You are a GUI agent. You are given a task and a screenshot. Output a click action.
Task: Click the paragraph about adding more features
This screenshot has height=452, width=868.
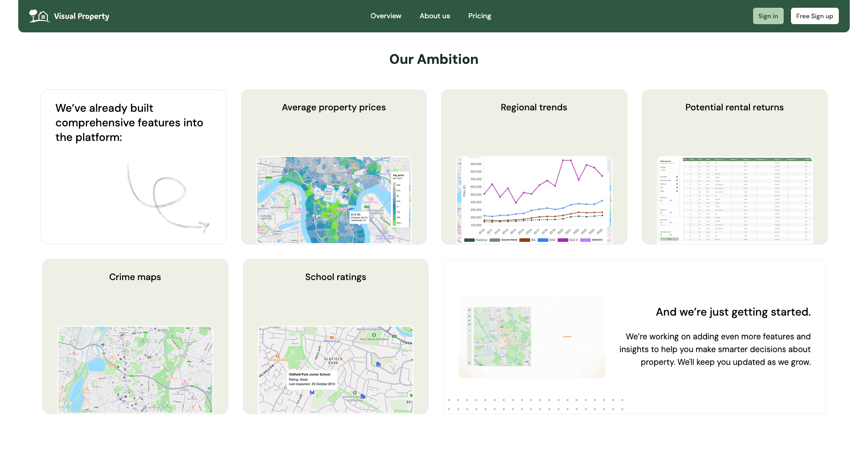(x=715, y=349)
